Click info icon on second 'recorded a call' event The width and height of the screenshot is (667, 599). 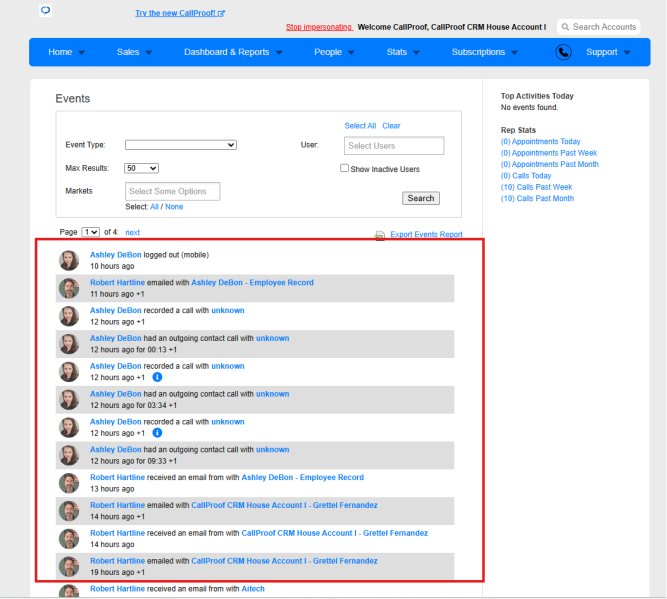(x=157, y=377)
